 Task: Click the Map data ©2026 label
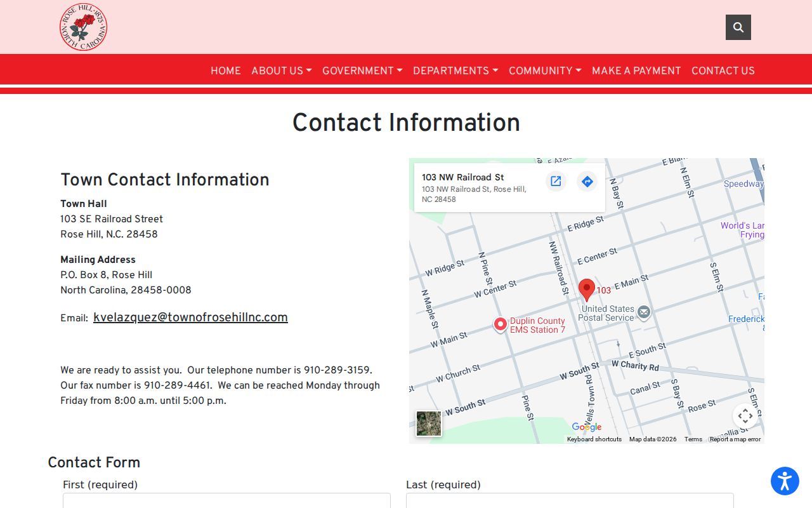653,439
